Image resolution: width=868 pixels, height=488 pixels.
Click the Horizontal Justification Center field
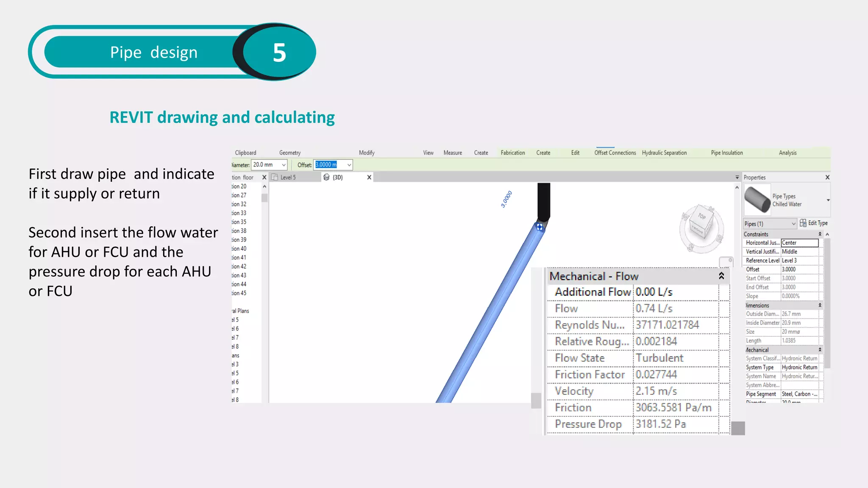799,243
